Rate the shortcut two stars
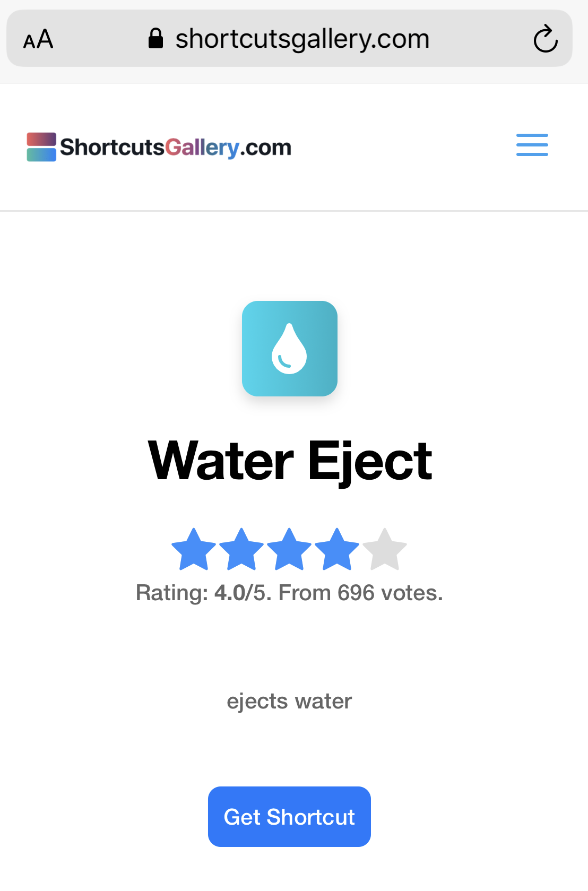 tap(241, 549)
